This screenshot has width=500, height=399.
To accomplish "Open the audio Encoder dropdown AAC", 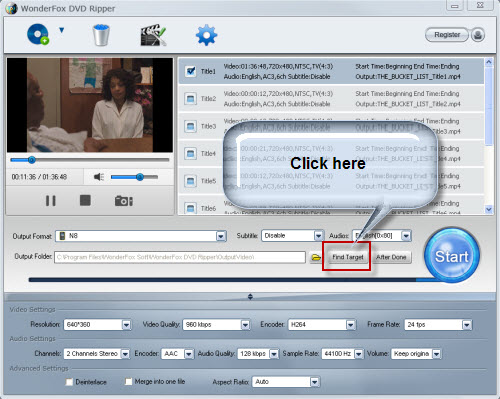I will click(x=177, y=354).
